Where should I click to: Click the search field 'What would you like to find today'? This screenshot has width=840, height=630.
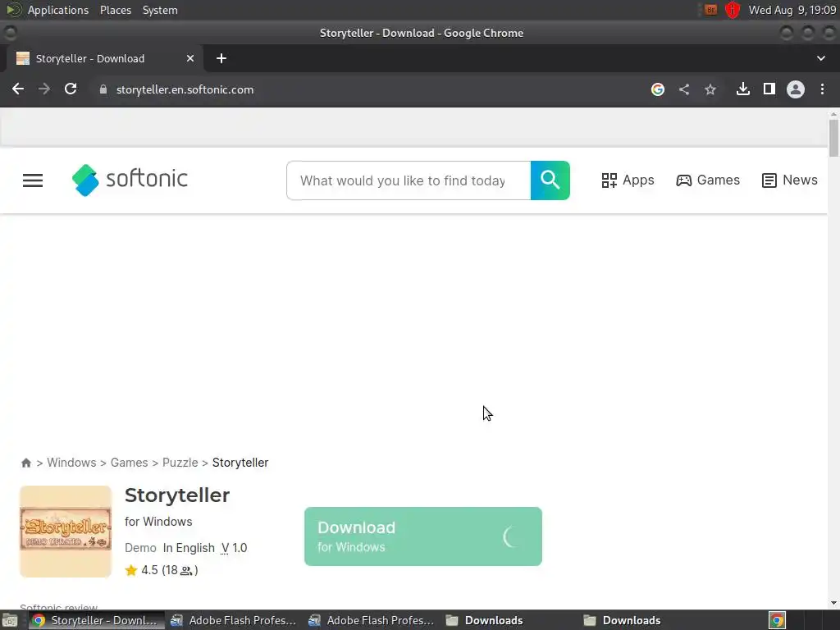click(x=409, y=180)
